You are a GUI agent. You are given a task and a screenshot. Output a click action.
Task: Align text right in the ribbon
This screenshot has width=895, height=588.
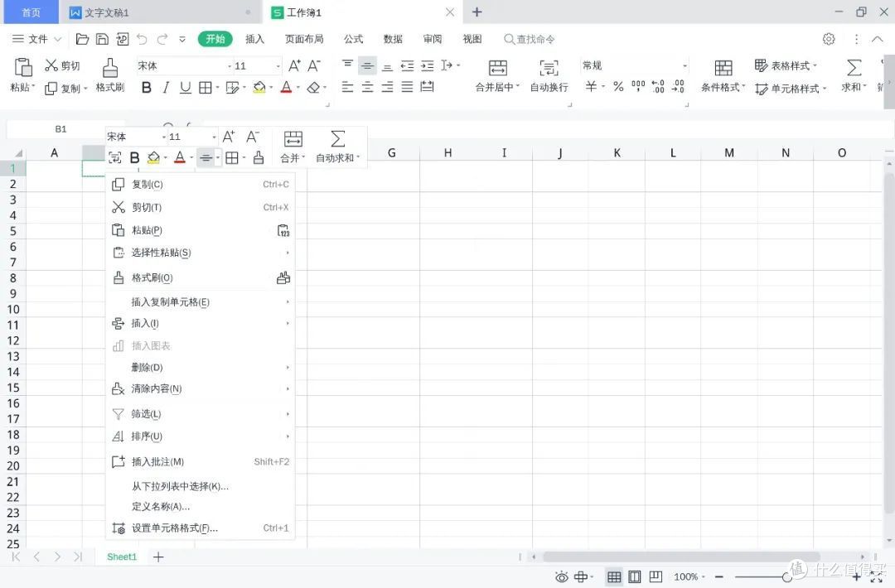click(x=387, y=87)
